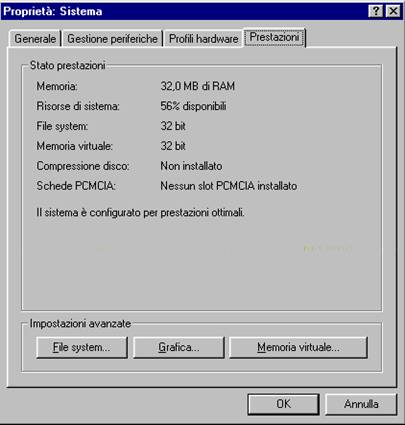Select the Profili hardware tab
The height and width of the screenshot is (425, 405).
(203, 39)
